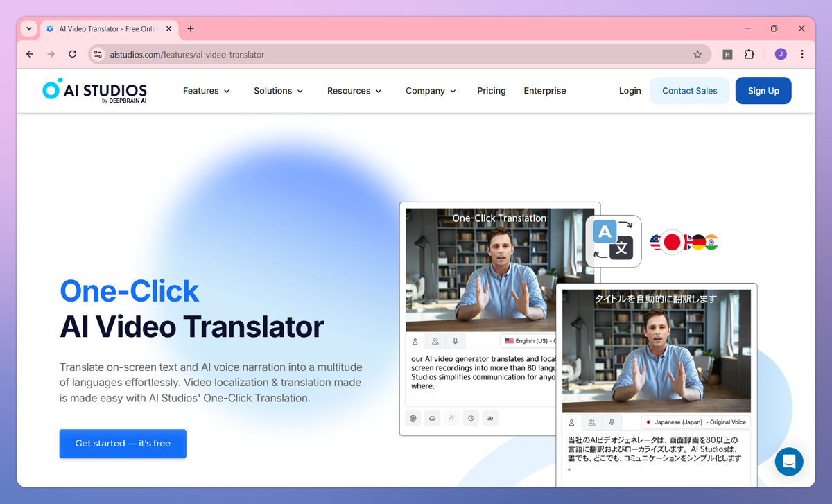This screenshot has height=504, width=832.
Task: Click the A-to-文 translation icon
Action: [614, 241]
